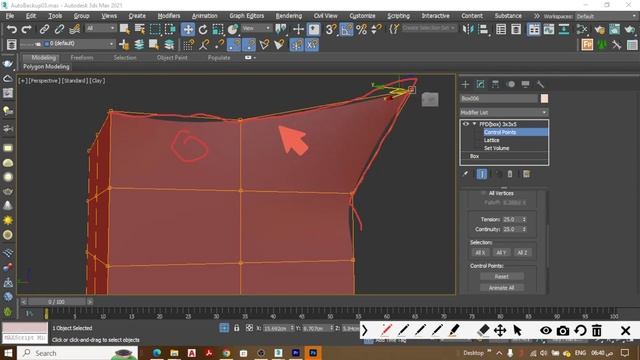Click the Reset control points button
The width and height of the screenshot is (640, 360).
pyautogui.click(x=502, y=276)
